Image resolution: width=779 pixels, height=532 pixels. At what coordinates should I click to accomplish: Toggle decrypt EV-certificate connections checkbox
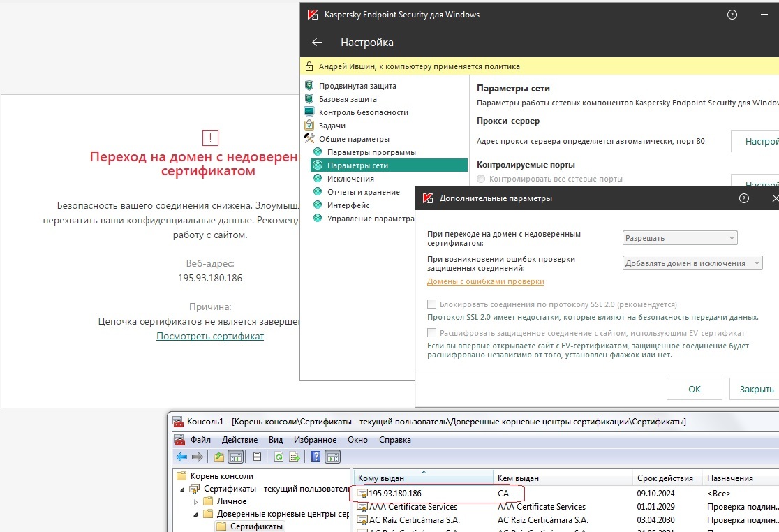tap(432, 333)
